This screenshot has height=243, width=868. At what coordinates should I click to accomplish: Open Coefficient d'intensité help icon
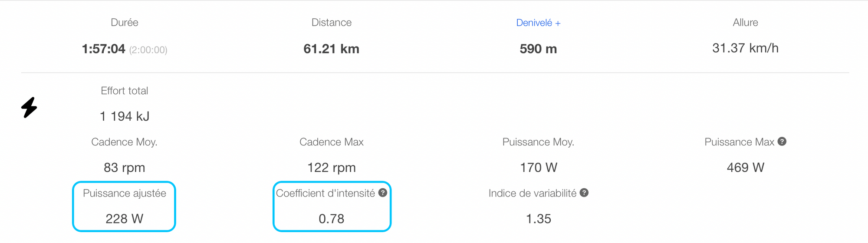click(383, 193)
